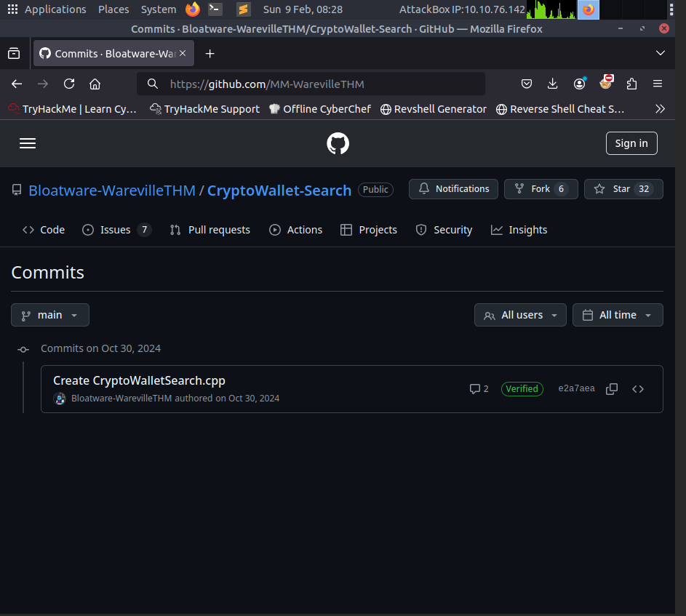This screenshot has height=616, width=686.
Task: Click the Bloatware-WarevilleTHM author avatar
Action: click(x=60, y=399)
